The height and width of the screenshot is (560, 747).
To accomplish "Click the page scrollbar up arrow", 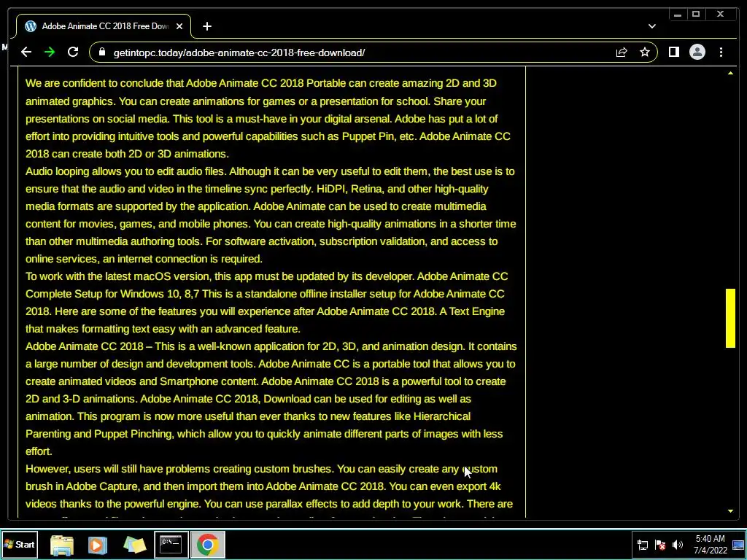I will coord(730,73).
